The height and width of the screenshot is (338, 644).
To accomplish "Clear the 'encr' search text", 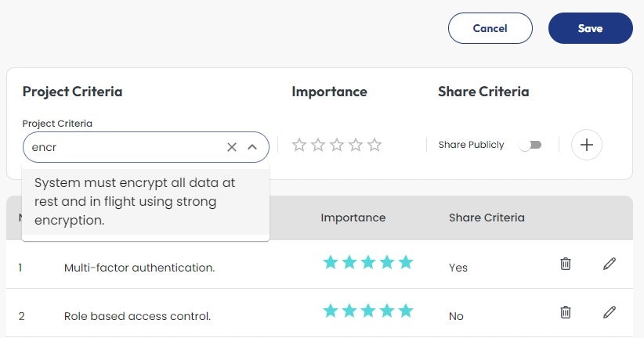I will point(232,147).
